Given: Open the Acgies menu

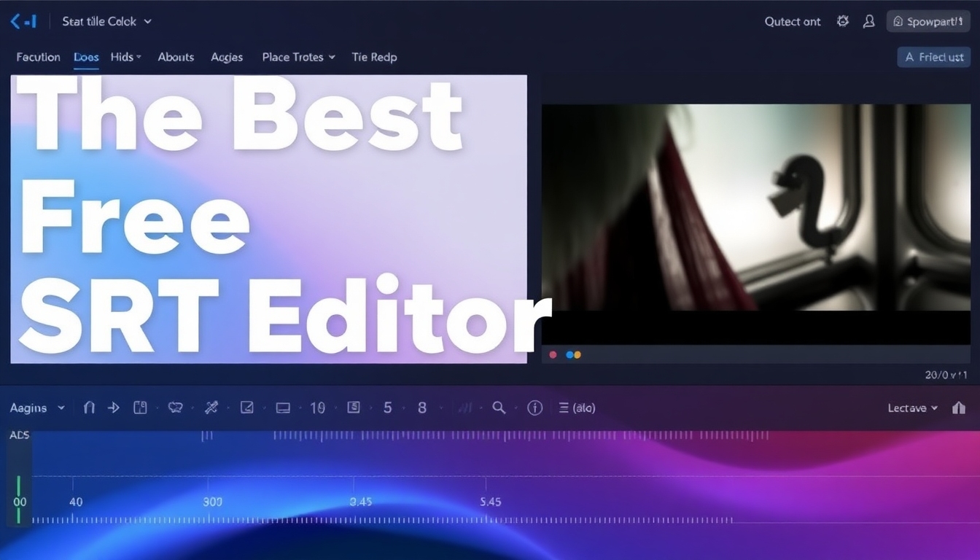Looking at the screenshot, I should pos(227,57).
